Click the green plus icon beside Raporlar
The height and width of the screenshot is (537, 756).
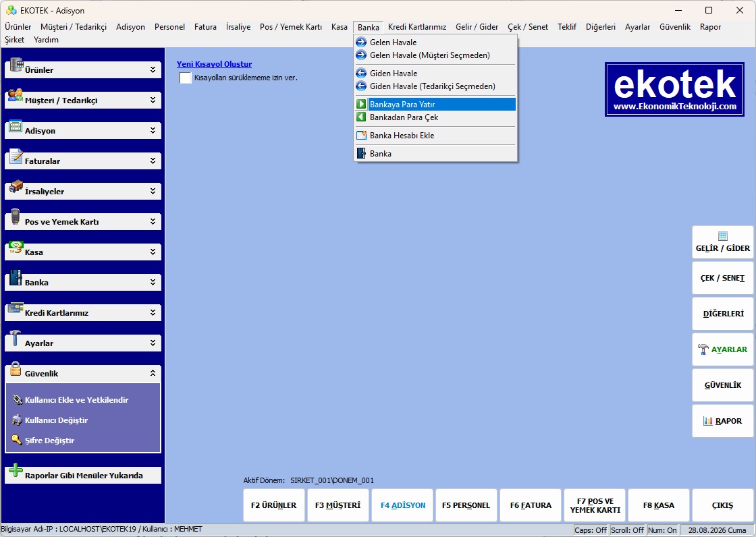(16, 470)
